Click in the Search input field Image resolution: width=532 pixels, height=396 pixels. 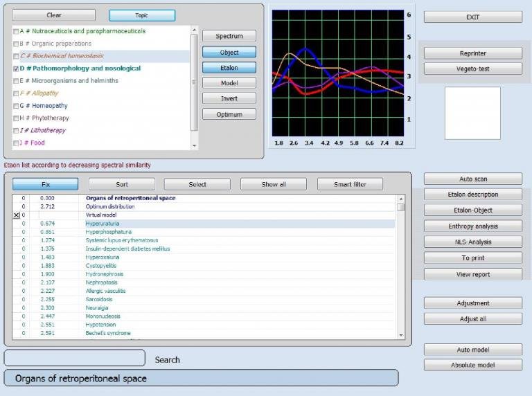75,358
